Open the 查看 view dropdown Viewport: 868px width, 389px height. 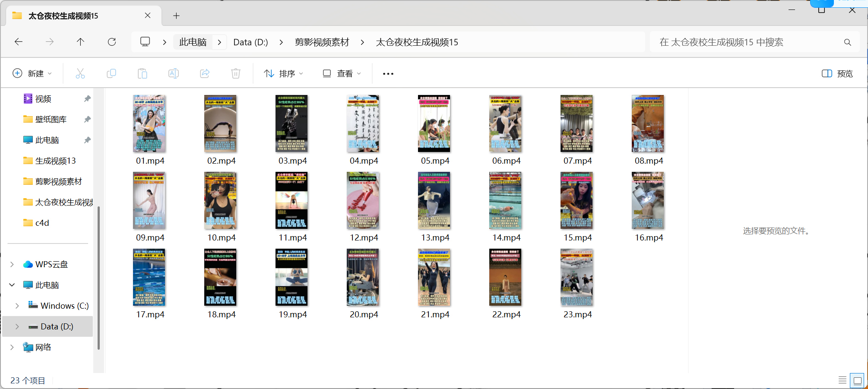coord(342,73)
